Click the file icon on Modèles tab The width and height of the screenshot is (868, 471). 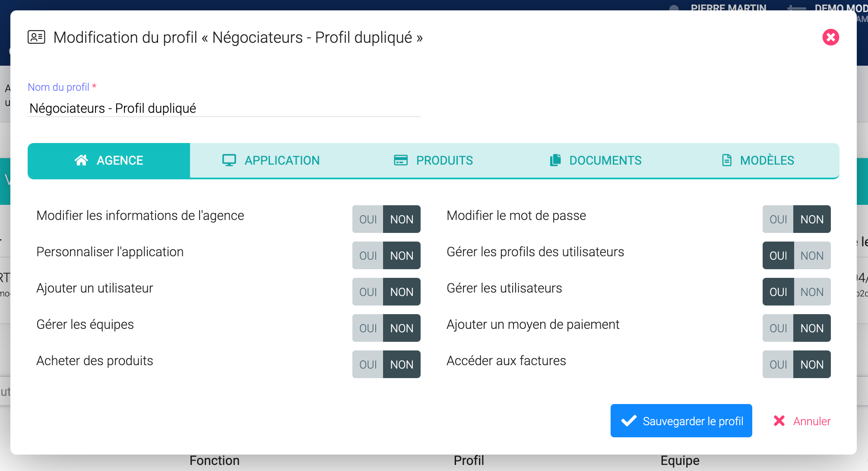coord(727,160)
